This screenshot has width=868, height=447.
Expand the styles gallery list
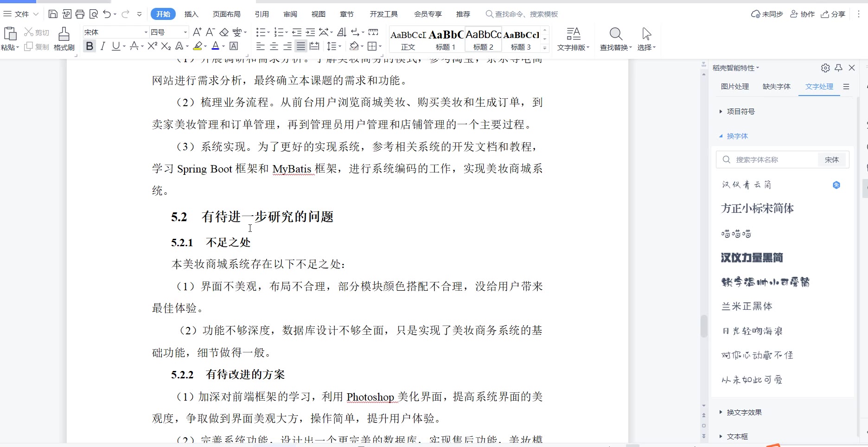(545, 47)
